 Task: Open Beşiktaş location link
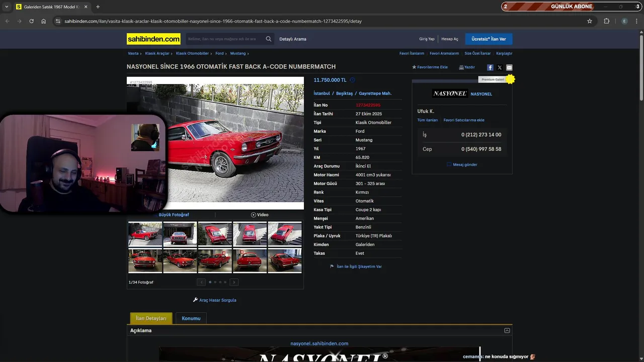click(x=345, y=94)
